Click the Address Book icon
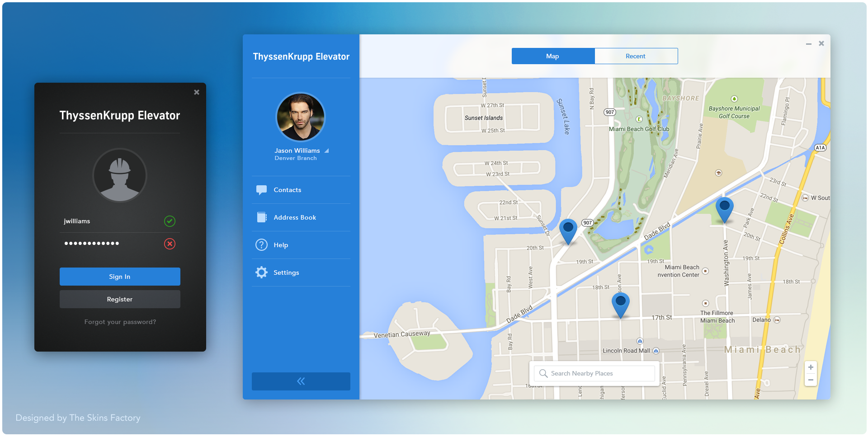The image size is (868, 437). (x=262, y=217)
